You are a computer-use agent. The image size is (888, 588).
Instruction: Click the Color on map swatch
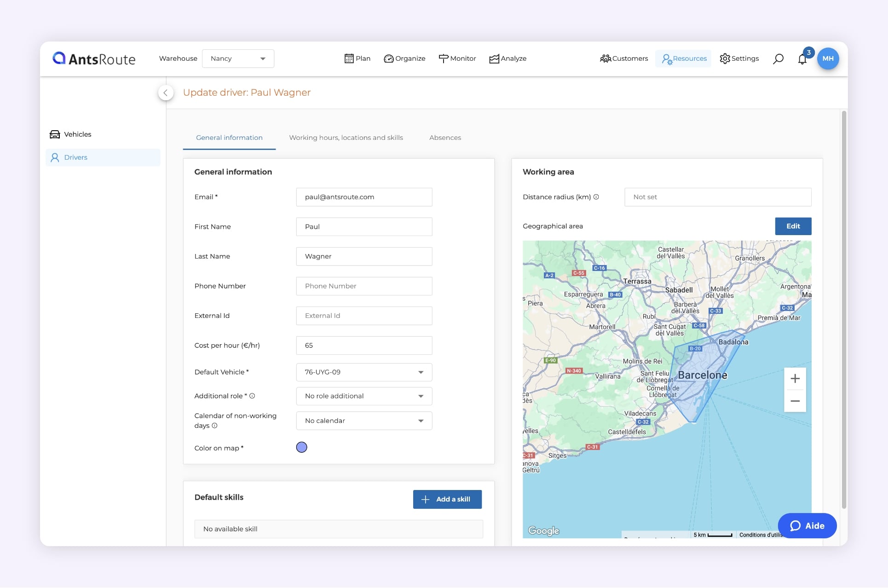click(301, 447)
